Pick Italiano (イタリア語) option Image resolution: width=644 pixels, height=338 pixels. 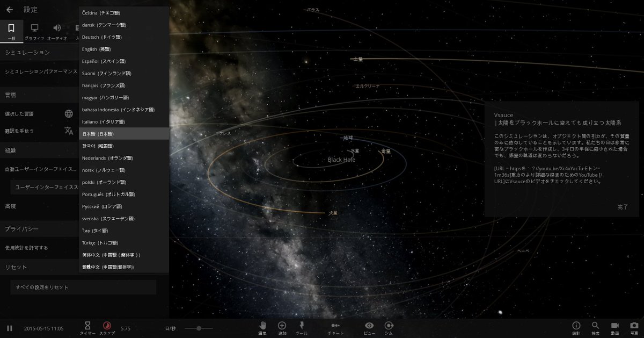(124, 121)
